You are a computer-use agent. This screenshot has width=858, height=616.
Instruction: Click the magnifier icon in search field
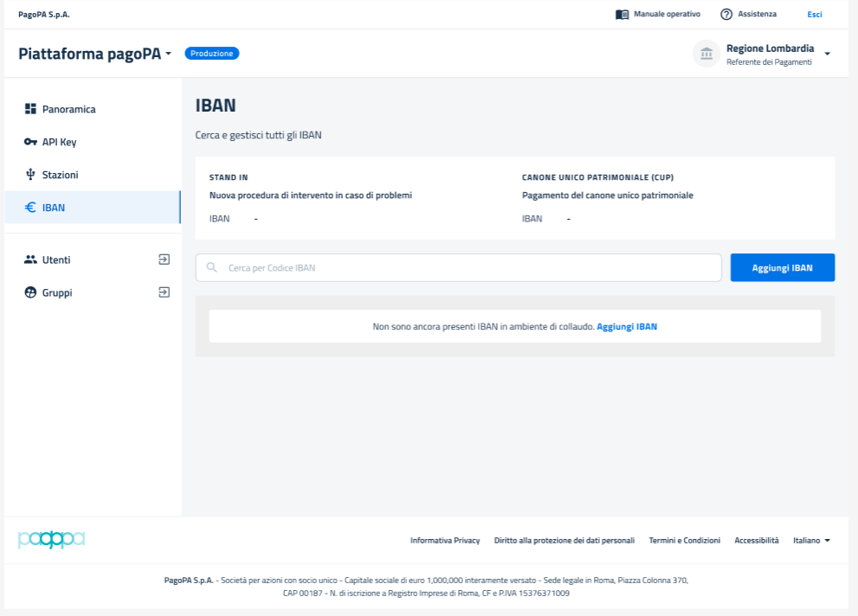212,268
